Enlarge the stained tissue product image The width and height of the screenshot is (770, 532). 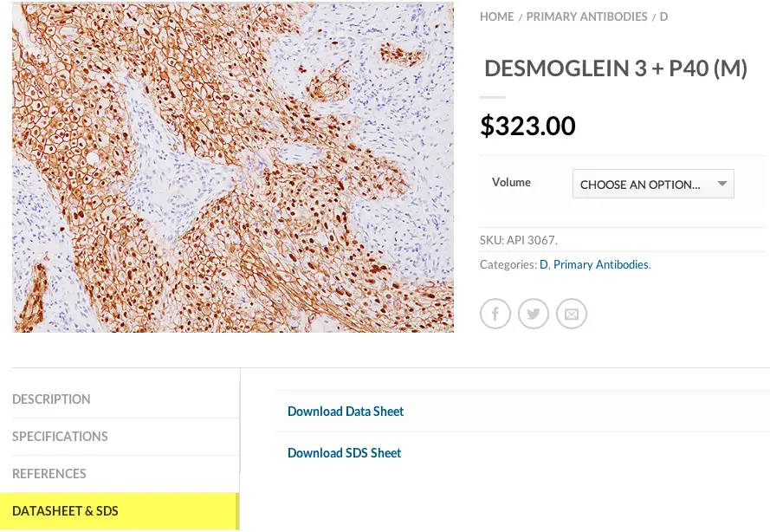point(233,167)
